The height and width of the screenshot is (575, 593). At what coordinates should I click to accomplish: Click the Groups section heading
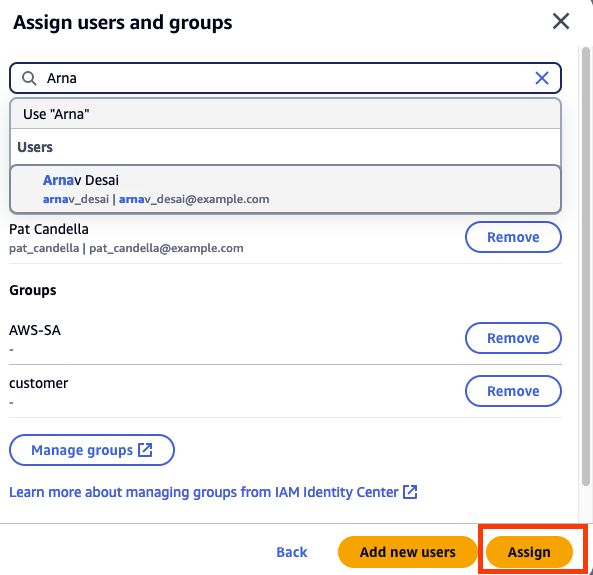tap(33, 291)
